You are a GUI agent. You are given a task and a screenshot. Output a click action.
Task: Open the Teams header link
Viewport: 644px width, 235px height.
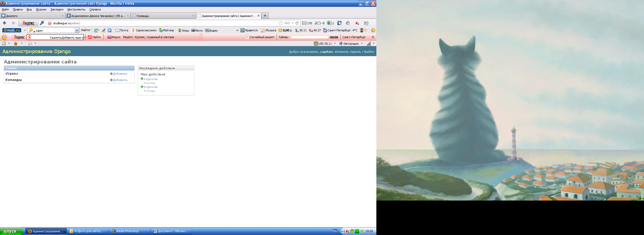pyautogui.click(x=11, y=68)
